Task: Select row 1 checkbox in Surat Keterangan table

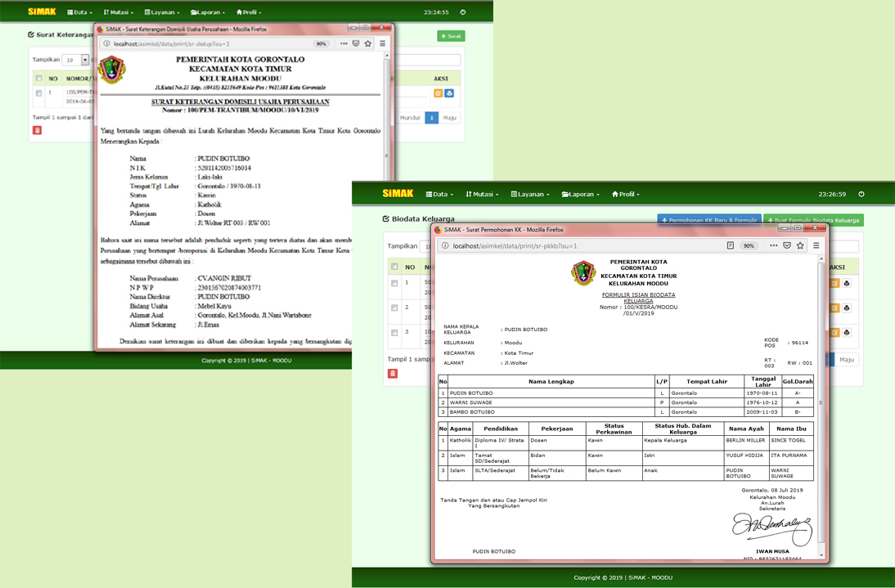Action: pos(38,93)
